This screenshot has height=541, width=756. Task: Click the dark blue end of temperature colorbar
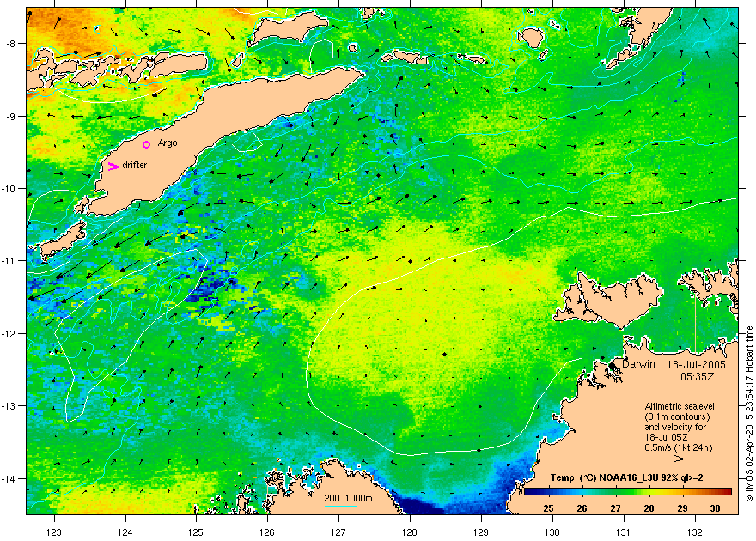coord(530,492)
